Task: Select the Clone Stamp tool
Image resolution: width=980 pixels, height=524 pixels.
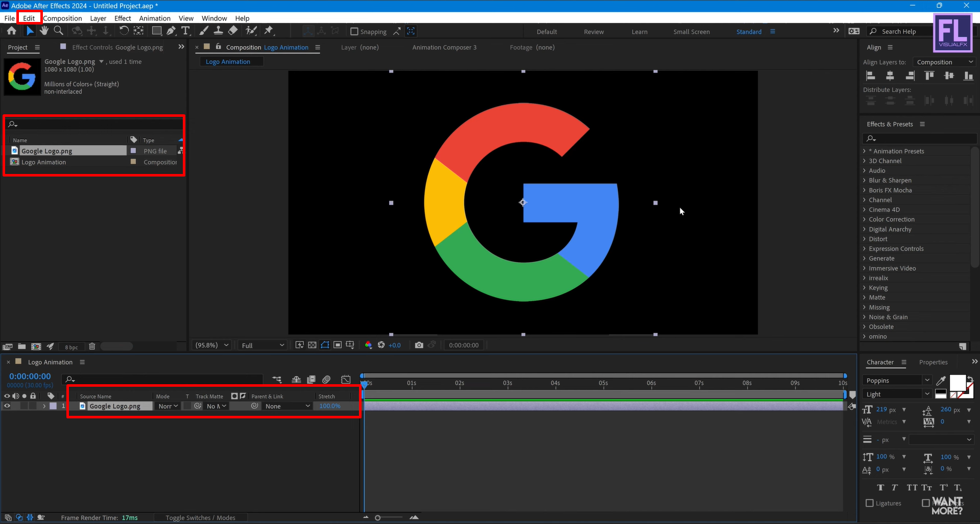Action: [x=218, y=31]
